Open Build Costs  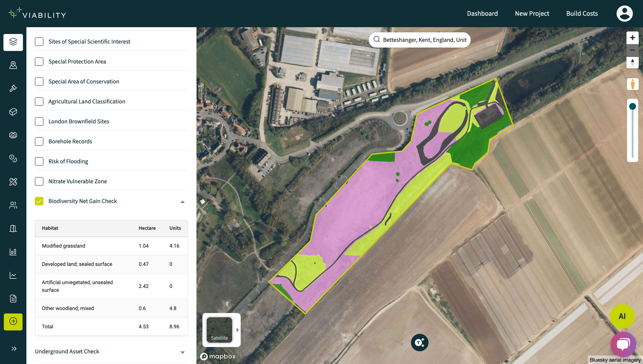[x=582, y=13]
